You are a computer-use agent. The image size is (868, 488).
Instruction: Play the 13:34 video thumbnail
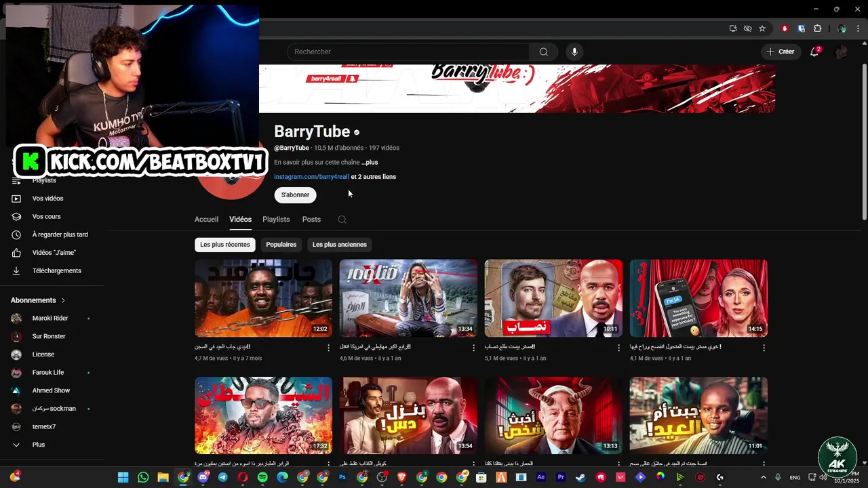pyautogui.click(x=408, y=298)
